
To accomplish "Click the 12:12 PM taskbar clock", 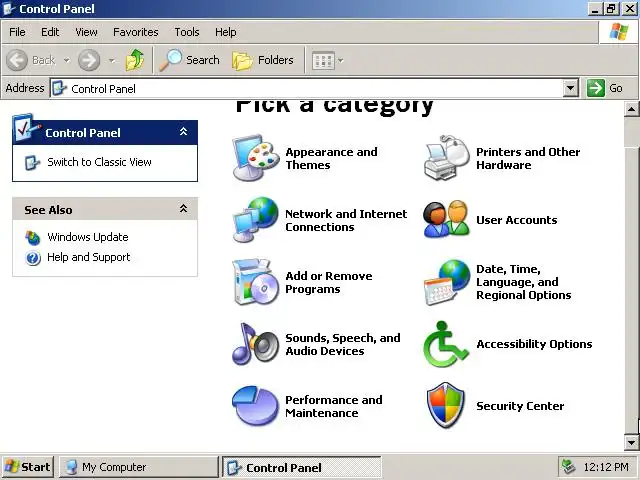I will pyautogui.click(x=606, y=467).
